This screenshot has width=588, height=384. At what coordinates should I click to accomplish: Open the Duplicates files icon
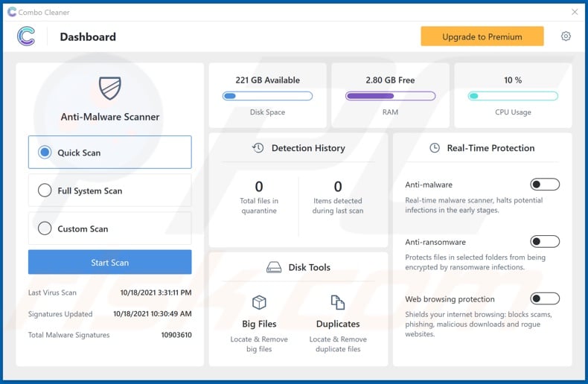pyautogui.click(x=338, y=302)
